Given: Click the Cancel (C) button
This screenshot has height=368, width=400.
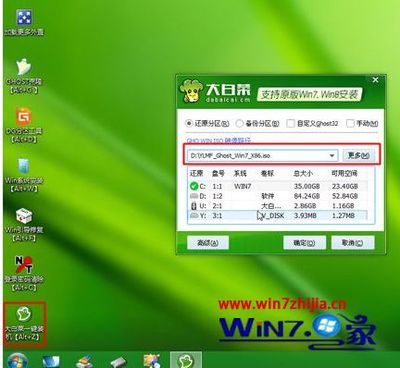Looking at the screenshot, I should click(x=353, y=243).
